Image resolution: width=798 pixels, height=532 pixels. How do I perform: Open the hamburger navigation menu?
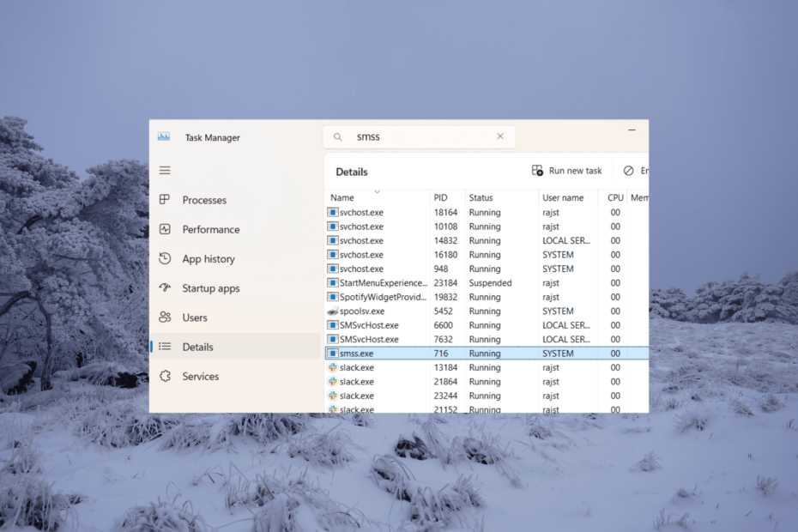[165, 170]
